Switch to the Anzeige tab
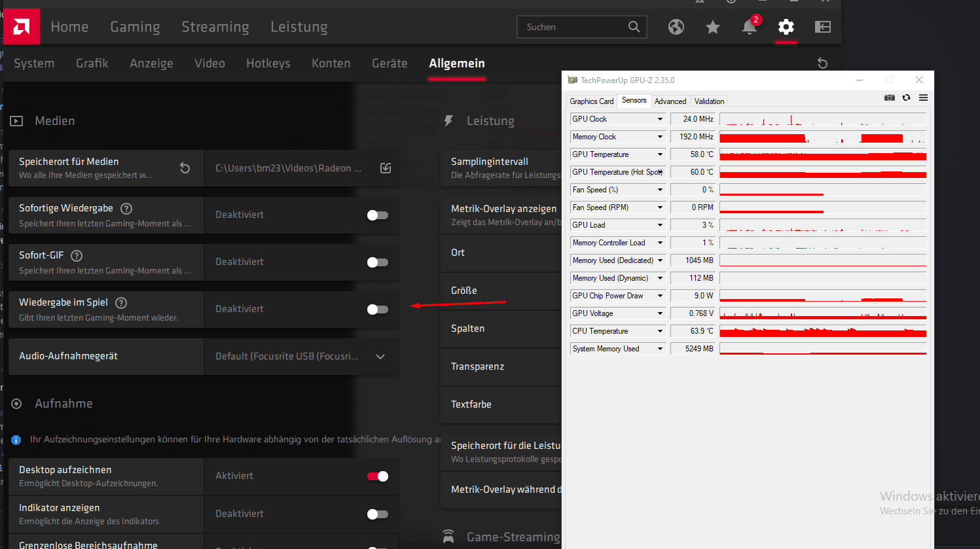The width and height of the screenshot is (980, 549). pyautogui.click(x=151, y=63)
